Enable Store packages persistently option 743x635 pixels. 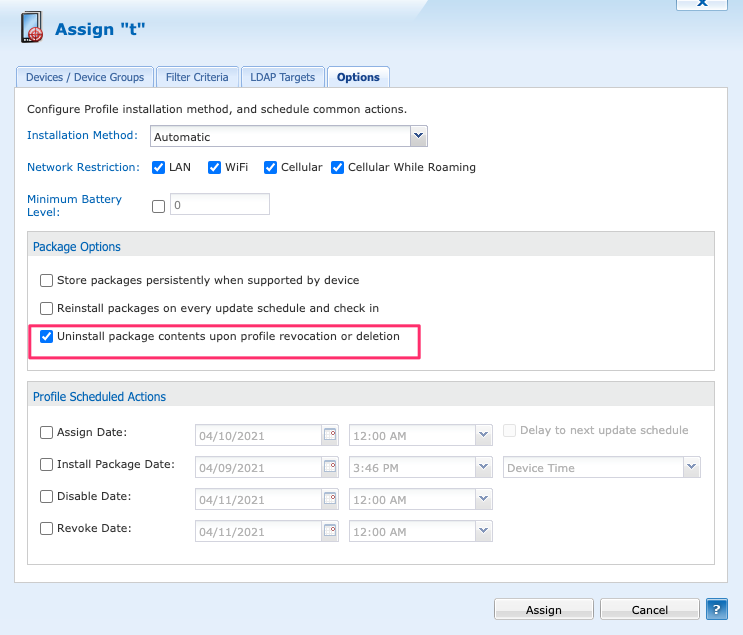pos(46,281)
